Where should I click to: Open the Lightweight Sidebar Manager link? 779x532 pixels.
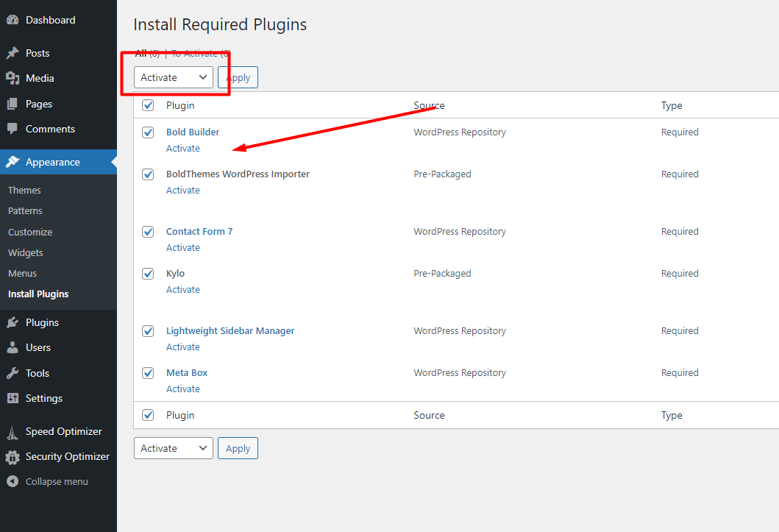tap(230, 331)
